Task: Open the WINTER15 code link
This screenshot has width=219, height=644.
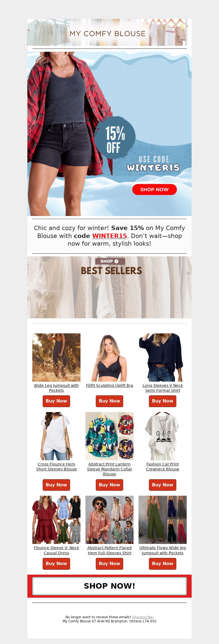Action: click(109, 236)
